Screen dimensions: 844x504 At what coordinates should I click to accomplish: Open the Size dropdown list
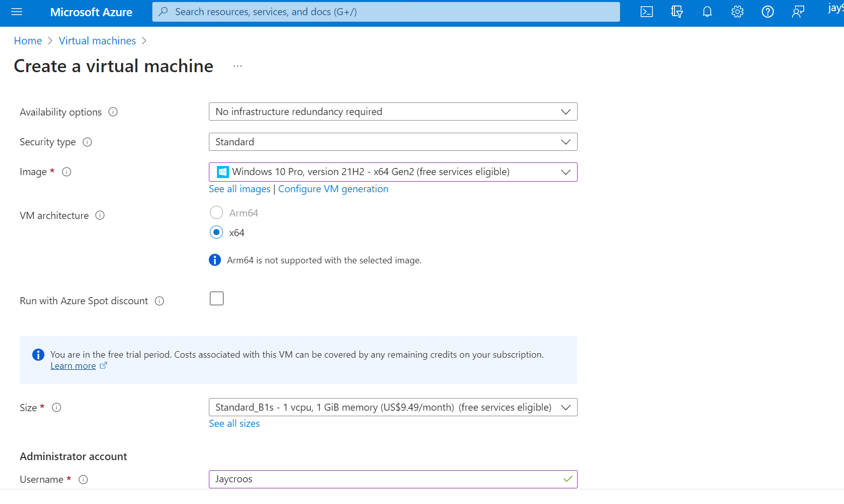click(393, 407)
